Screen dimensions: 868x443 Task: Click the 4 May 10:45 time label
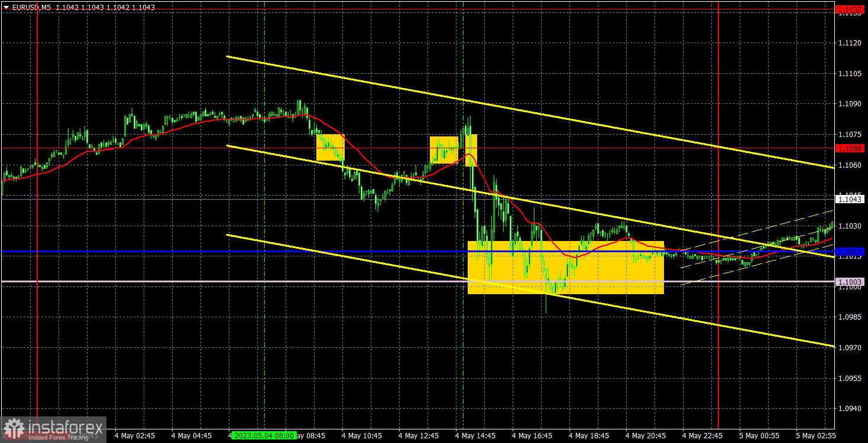(x=362, y=435)
